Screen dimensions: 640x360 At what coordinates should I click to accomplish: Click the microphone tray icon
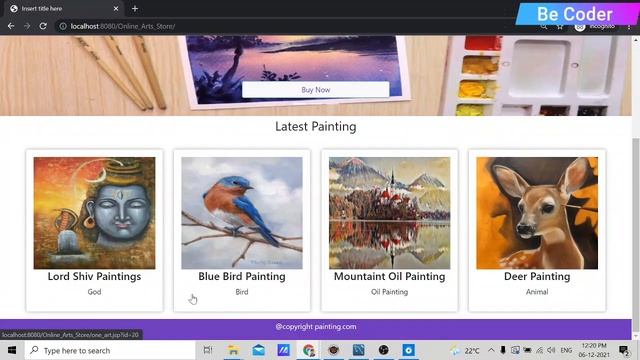click(503, 350)
